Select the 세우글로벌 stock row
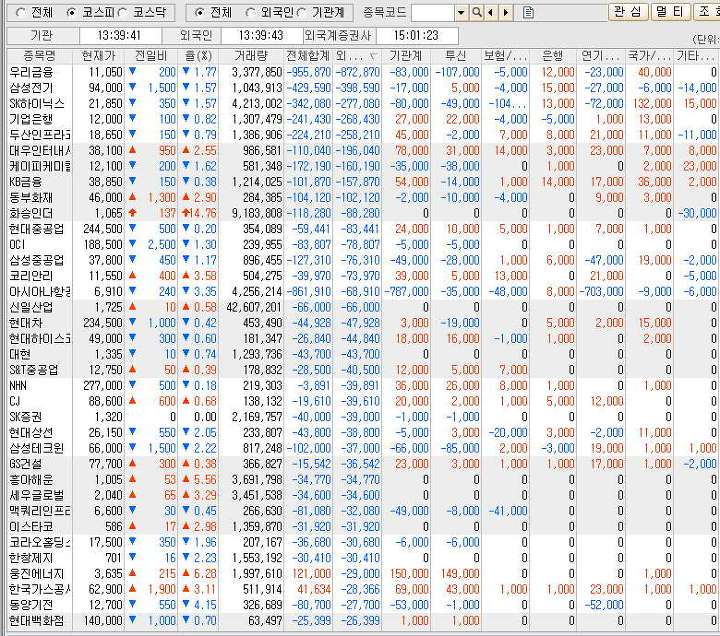The height and width of the screenshot is (636, 720). (363, 495)
